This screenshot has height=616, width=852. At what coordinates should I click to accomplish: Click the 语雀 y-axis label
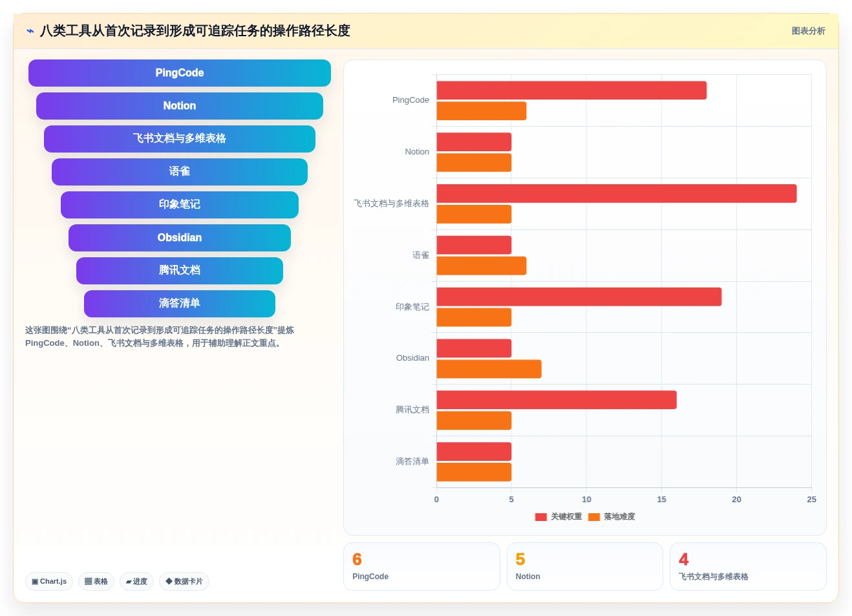(421, 255)
